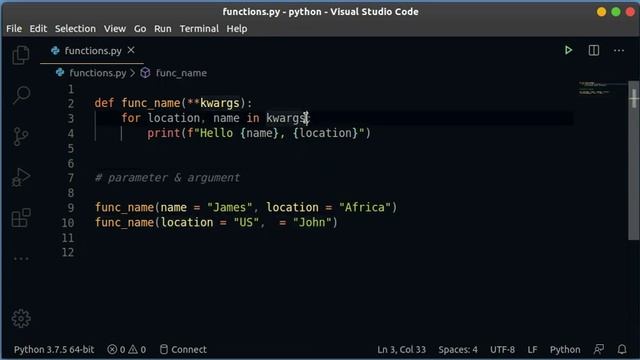This screenshot has width=640, height=360.
Task: Click Ln 3, Col 33 go-to-line
Action: (401, 349)
